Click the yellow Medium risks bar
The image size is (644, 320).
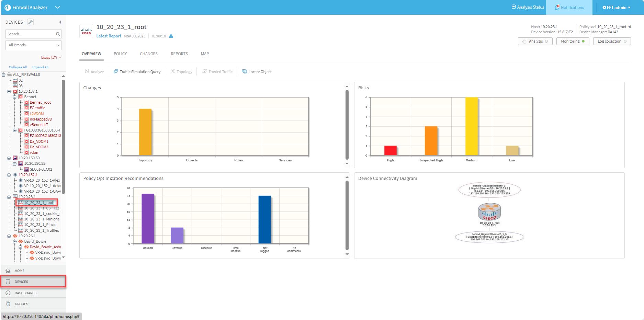471,126
